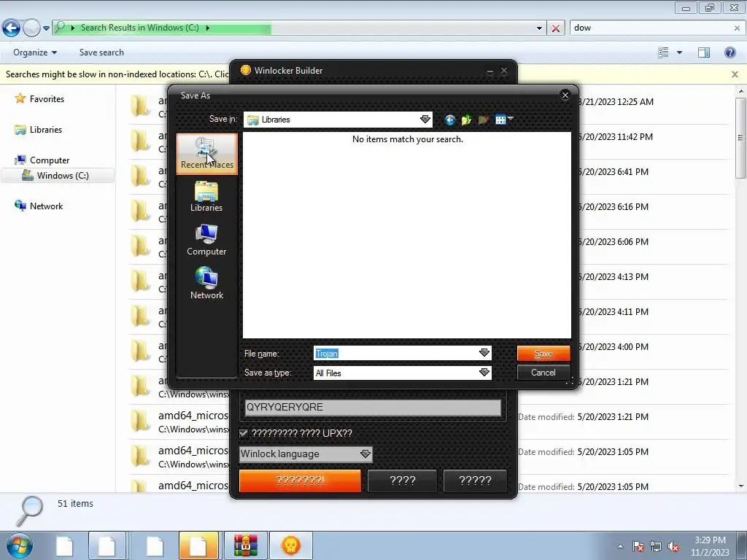Click the orange Save button
The width and height of the screenshot is (747, 560).
[x=543, y=354]
